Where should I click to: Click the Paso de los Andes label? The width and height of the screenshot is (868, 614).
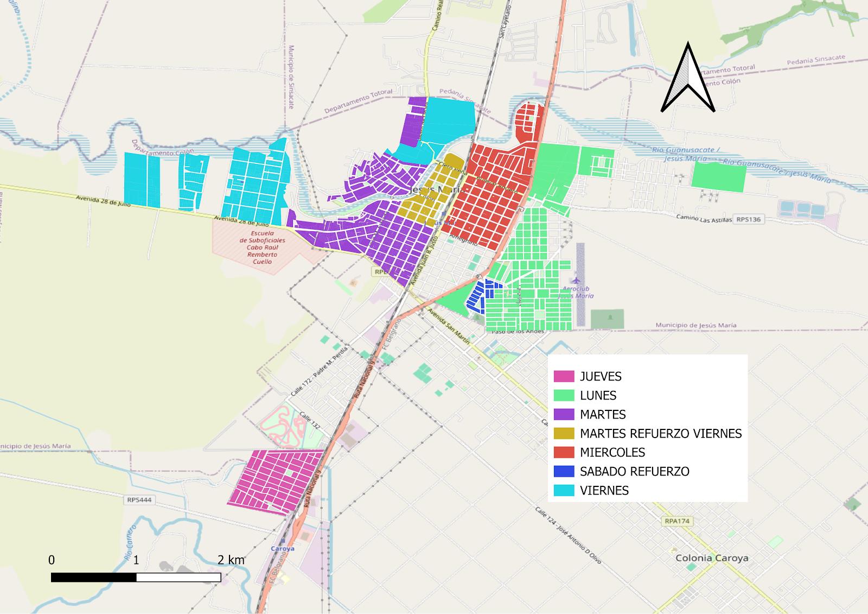518,331
